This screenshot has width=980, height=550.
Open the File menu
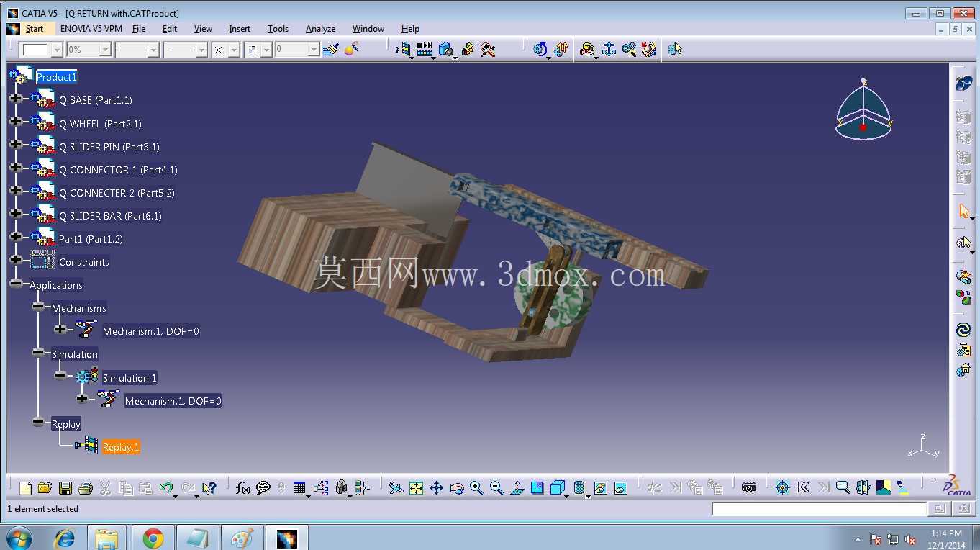(x=139, y=29)
